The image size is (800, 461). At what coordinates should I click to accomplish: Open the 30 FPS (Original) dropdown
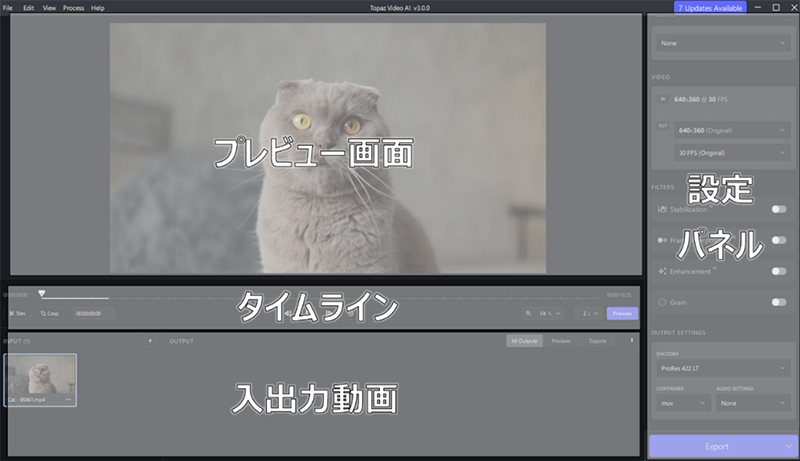[x=732, y=153]
